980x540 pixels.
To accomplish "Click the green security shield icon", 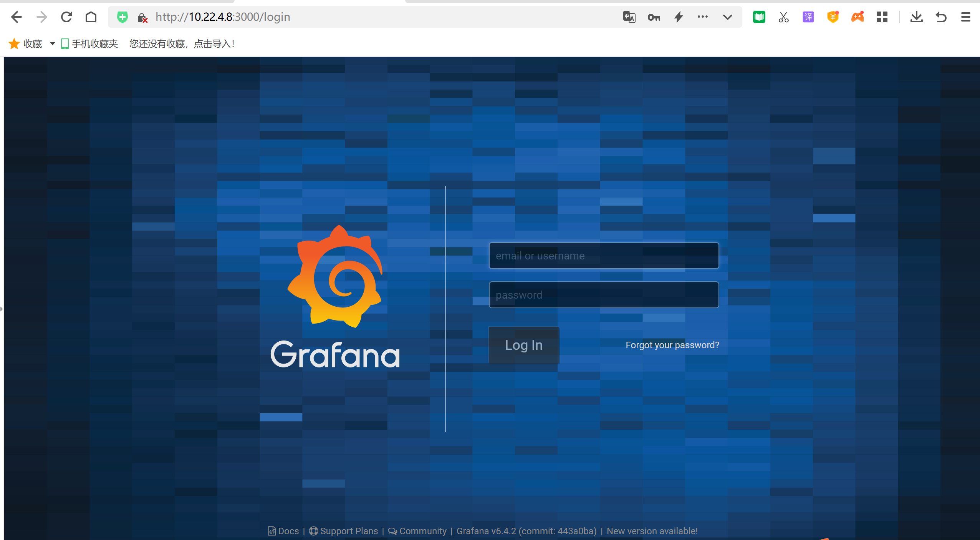I will click(x=122, y=17).
